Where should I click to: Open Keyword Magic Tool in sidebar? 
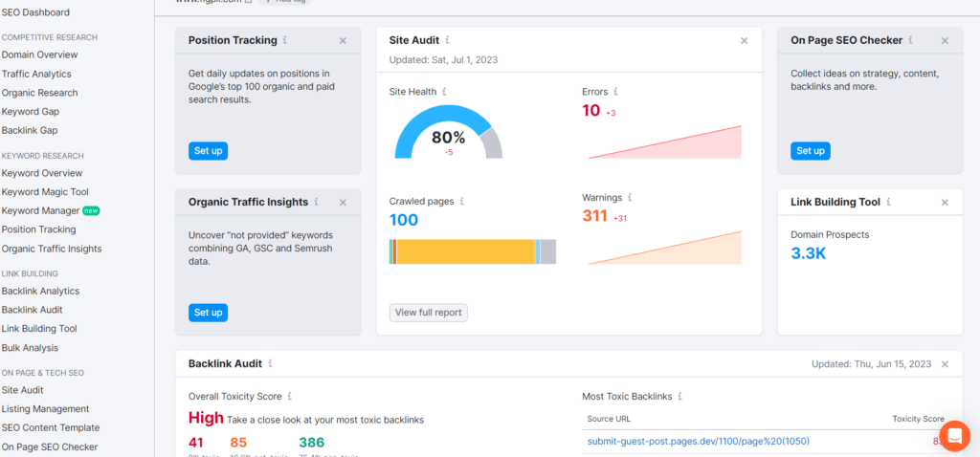[45, 192]
